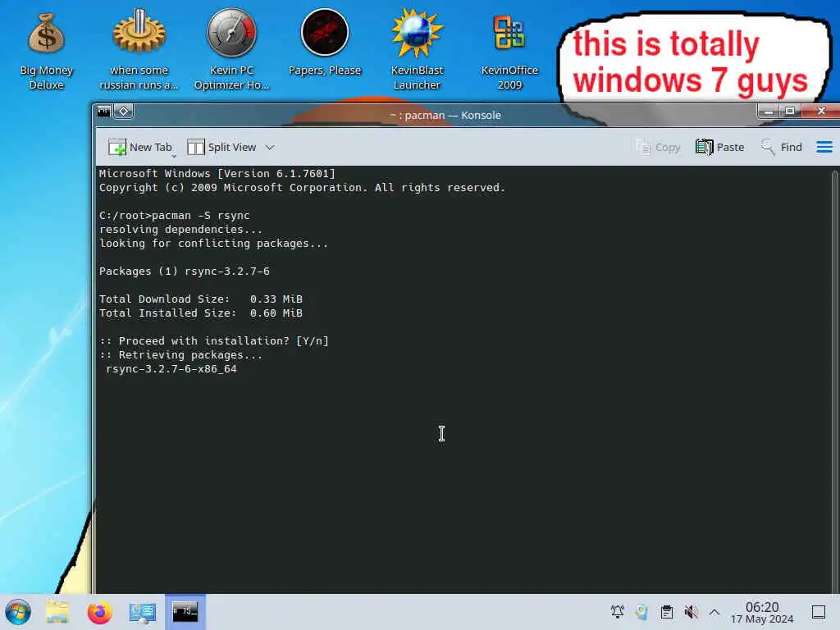Open the clock showing 06:20
840x630 pixels.
(x=762, y=612)
